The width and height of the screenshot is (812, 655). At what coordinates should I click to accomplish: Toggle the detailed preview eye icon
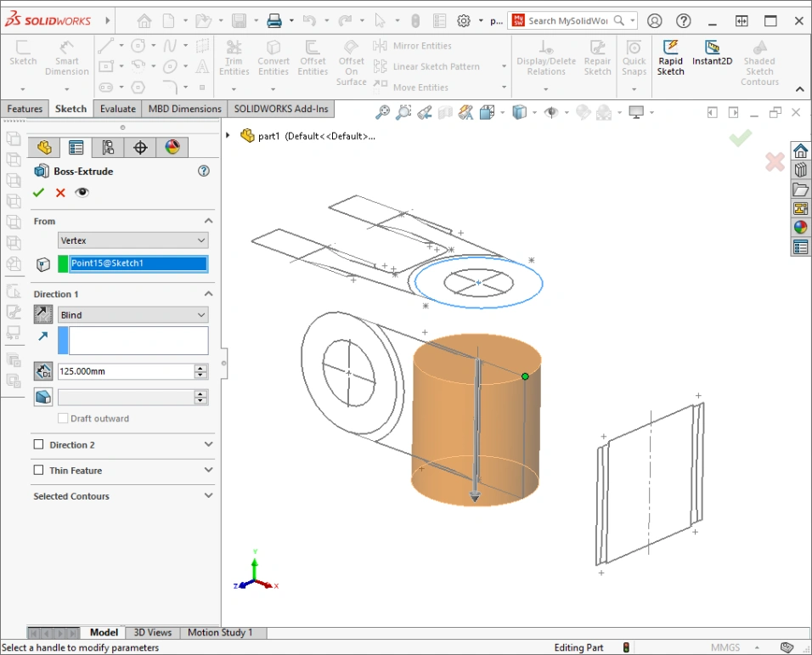(x=82, y=193)
